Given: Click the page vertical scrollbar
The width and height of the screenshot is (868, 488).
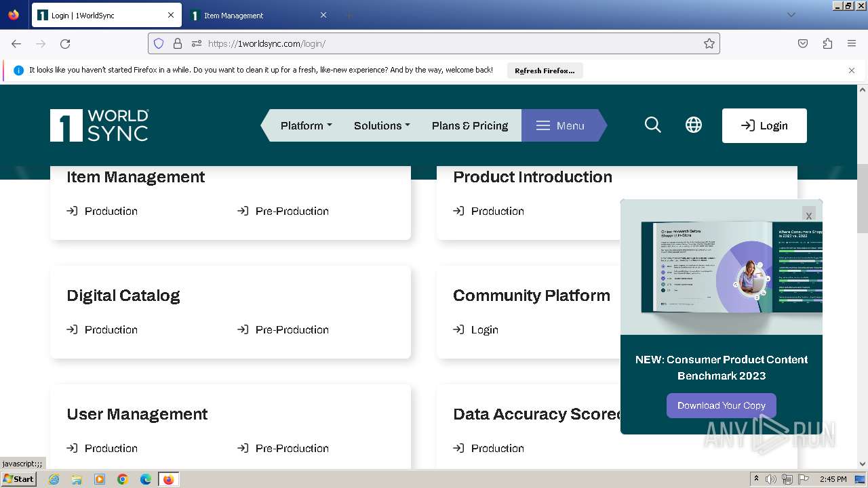Looking at the screenshot, I should [x=863, y=198].
